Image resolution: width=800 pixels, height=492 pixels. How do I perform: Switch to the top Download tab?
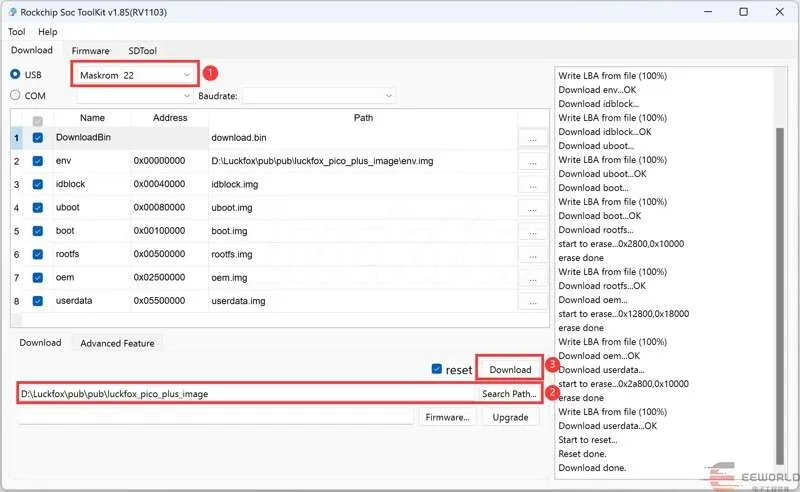pyautogui.click(x=32, y=50)
